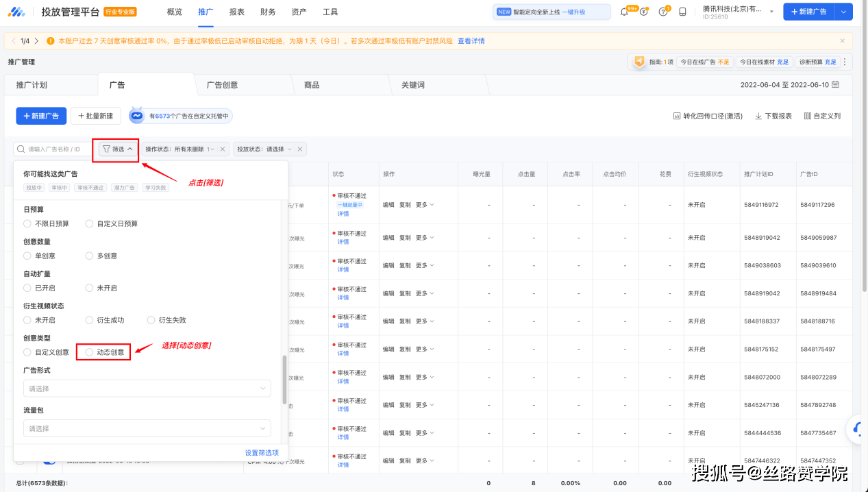Expand the 广告形式 dropdown
The image size is (868, 492).
[147, 389]
